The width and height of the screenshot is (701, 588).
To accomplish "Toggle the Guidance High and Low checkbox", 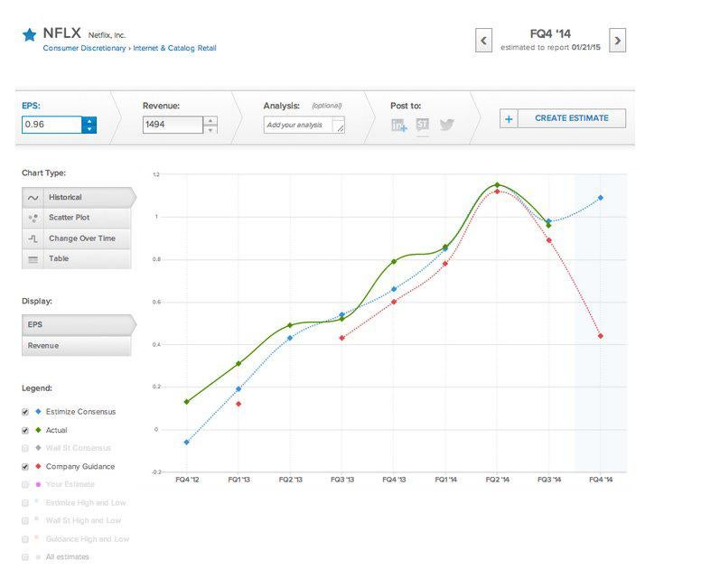I will pyautogui.click(x=25, y=539).
